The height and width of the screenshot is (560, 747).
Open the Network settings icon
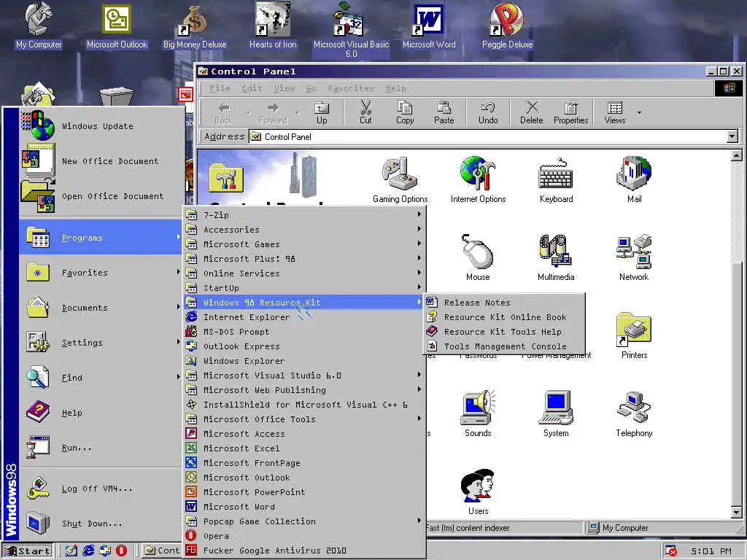coord(634,257)
